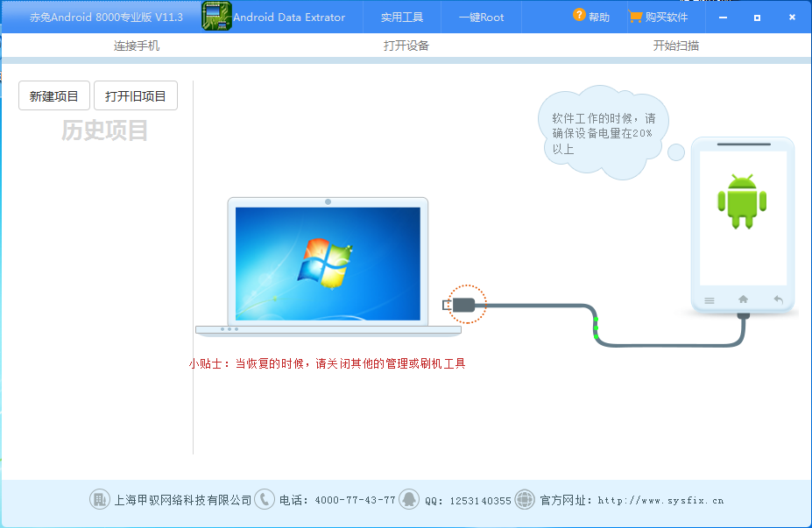This screenshot has width=812, height=528.
Task: Open the official website link www.sysfix.cn
Action: [660, 501]
